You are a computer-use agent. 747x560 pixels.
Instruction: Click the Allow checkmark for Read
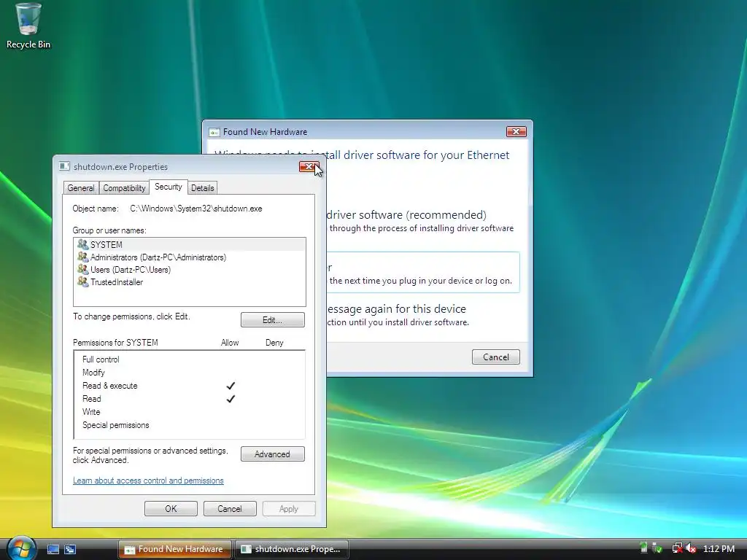(x=231, y=399)
